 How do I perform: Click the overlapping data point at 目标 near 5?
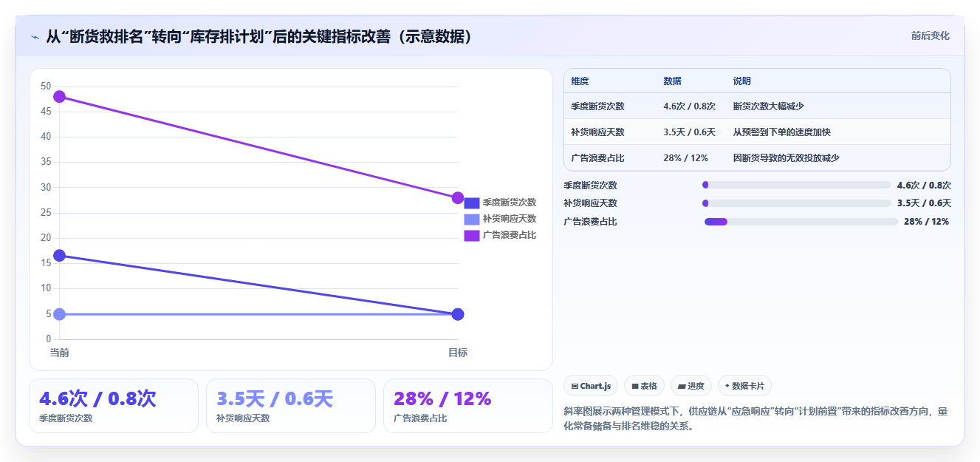click(x=458, y=314)
